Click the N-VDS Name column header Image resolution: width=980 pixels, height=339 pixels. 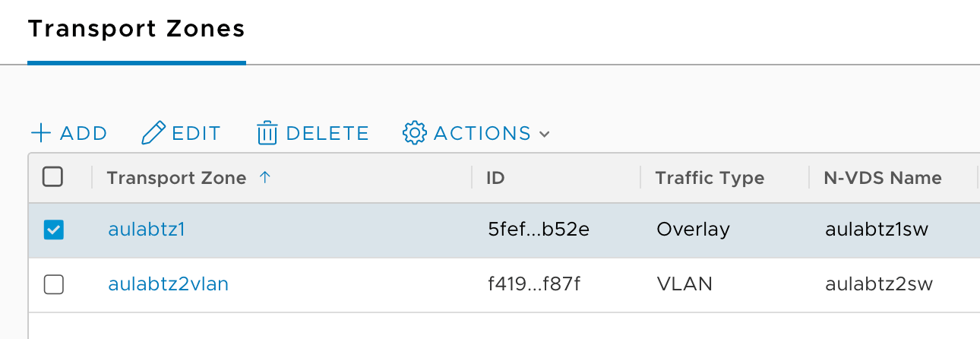coord(883,178)
